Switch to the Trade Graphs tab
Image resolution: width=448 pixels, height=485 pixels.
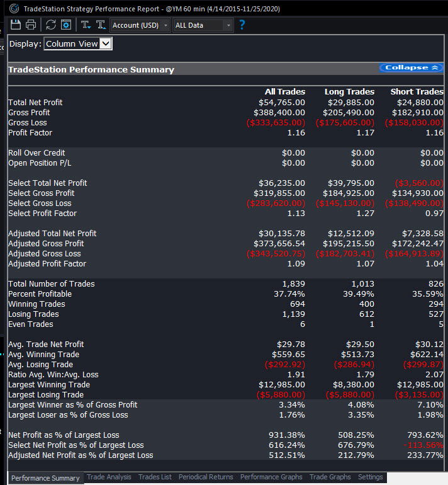[330, 477]
